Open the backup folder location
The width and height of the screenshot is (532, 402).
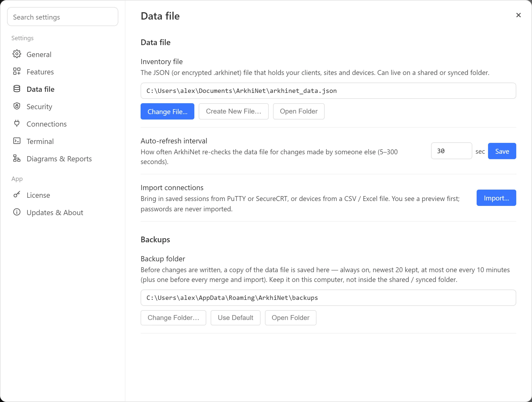[x=291, y=318]
